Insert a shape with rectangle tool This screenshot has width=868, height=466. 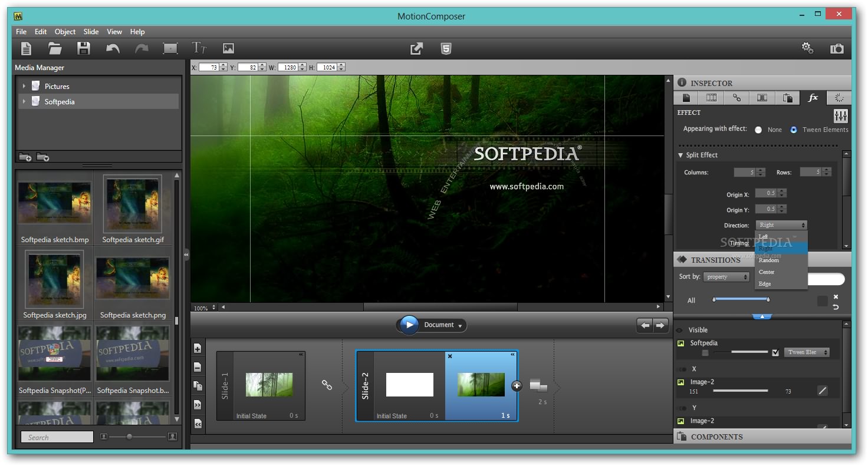(x=170, y=48)
